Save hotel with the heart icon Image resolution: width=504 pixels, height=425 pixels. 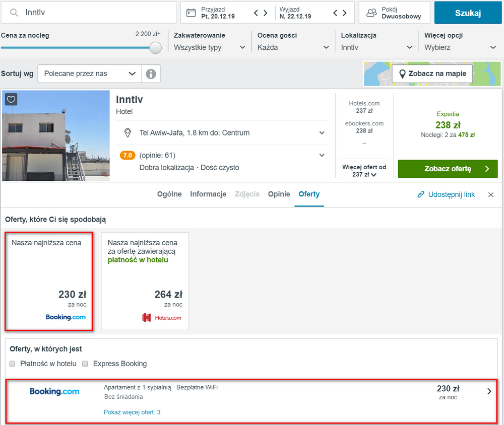[11, 99]
